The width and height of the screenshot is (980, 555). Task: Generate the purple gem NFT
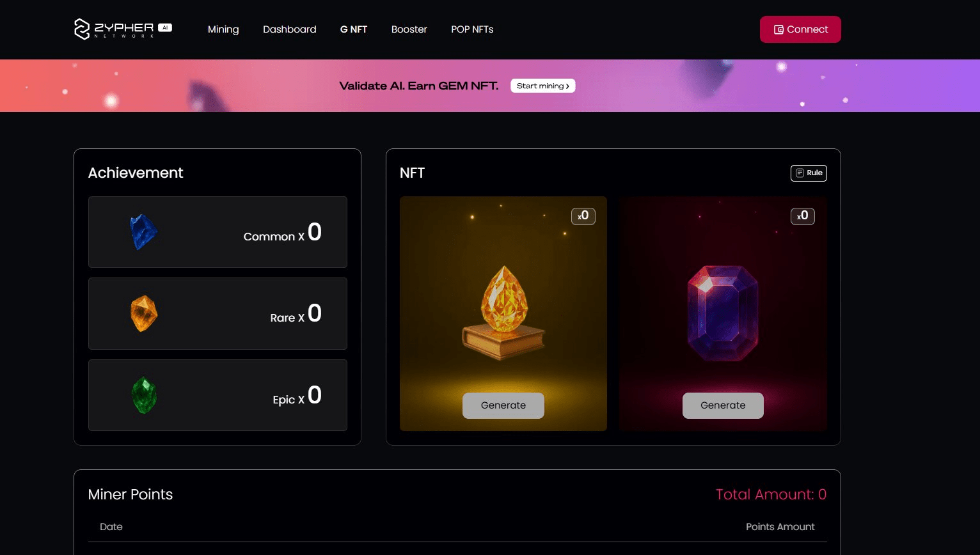point(723,405)
